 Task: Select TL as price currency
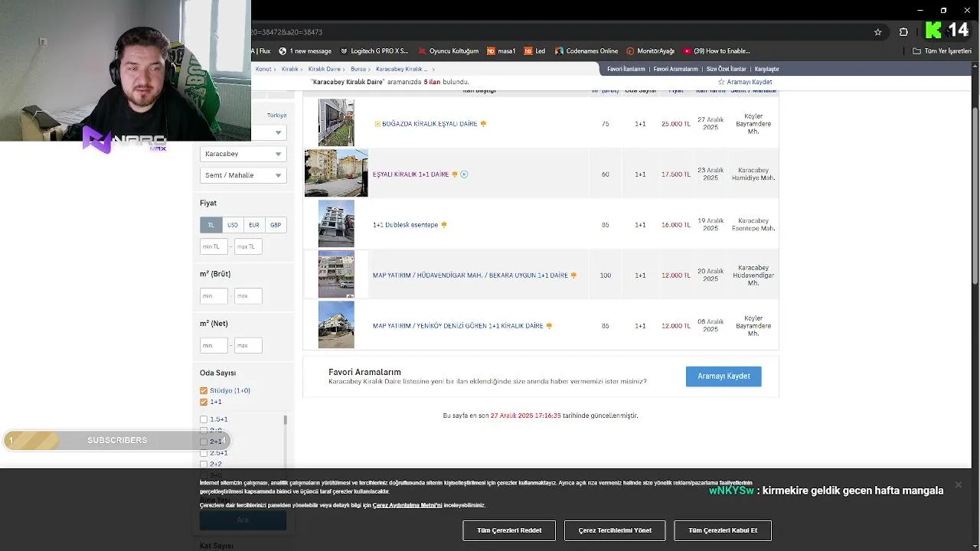click(x=211, y=225)
